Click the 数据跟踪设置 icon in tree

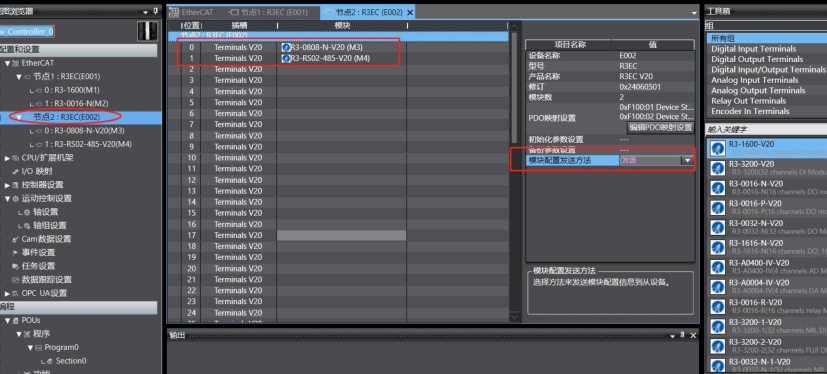tap(15, 280)
